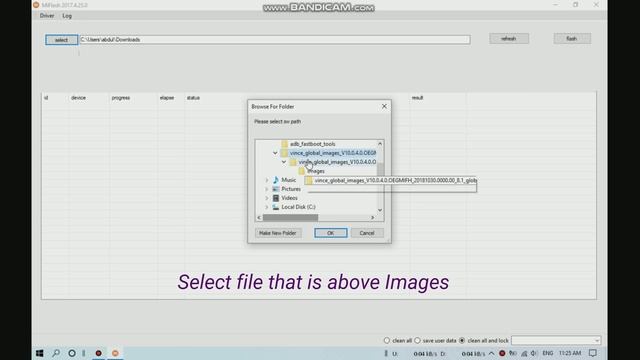Screen dimensions: 640x360
Task: Click the select button for ROM path
Action: click(x=61, y=40)
